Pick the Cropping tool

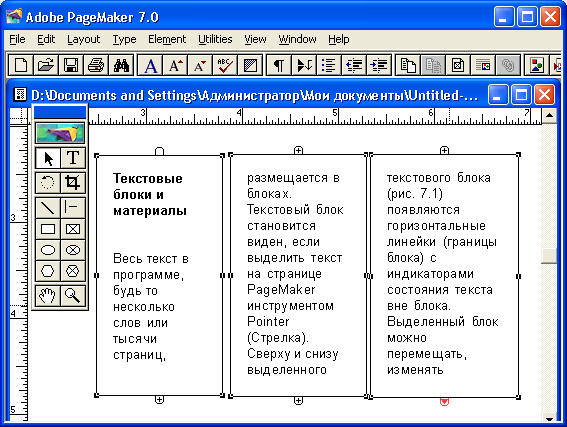[x=73, y=182]
